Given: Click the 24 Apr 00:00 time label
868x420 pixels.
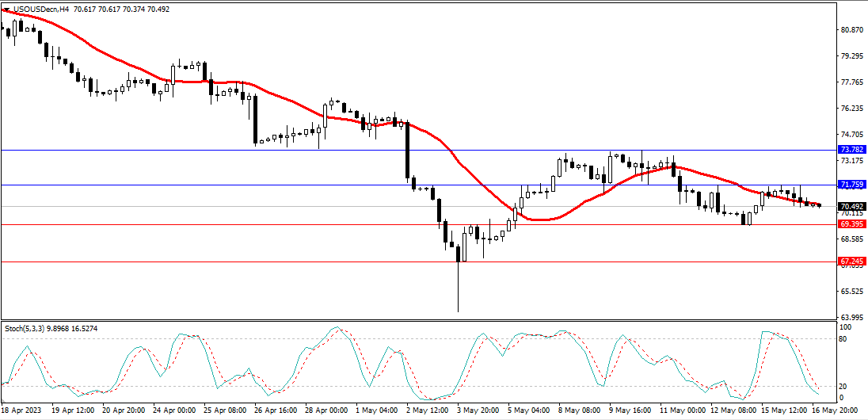Looking at the screenshot, I should tap(175, 410).
